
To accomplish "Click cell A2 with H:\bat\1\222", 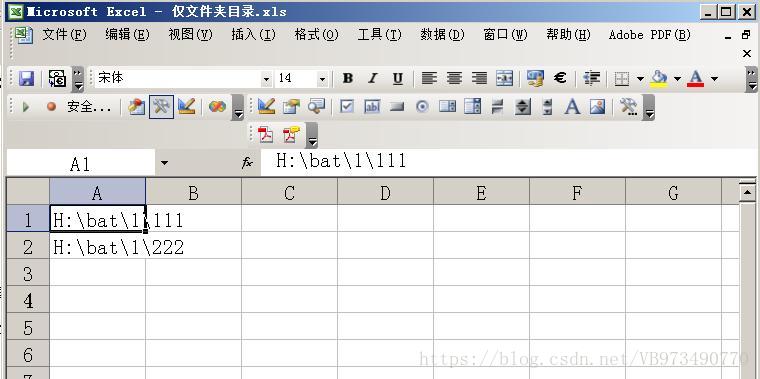I will click(97, 247).
